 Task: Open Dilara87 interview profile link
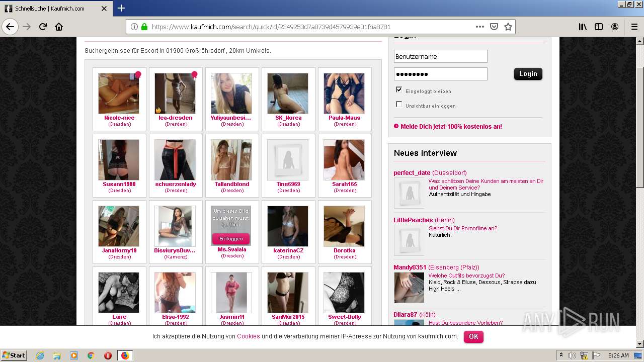405,315
